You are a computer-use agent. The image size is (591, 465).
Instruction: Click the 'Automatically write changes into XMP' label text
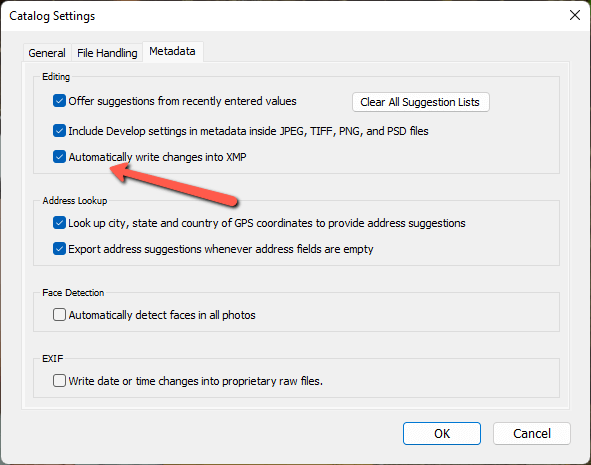157,157
